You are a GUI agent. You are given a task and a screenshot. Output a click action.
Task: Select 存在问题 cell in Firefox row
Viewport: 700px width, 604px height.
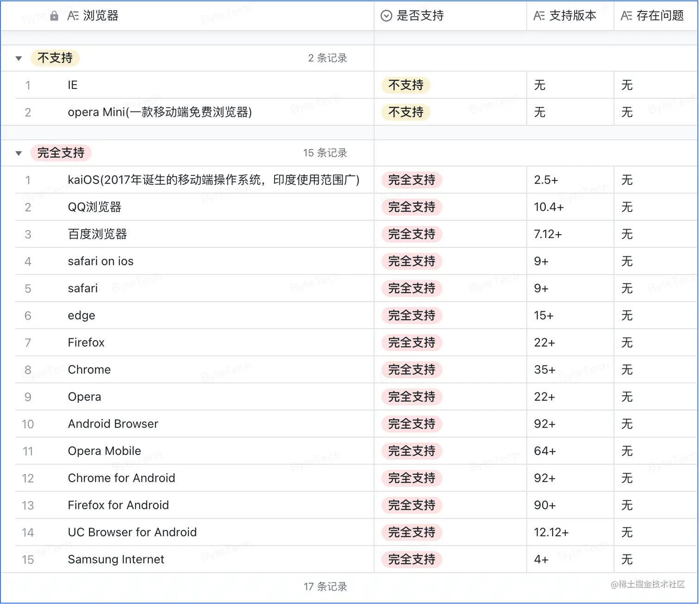pos(656,342)
